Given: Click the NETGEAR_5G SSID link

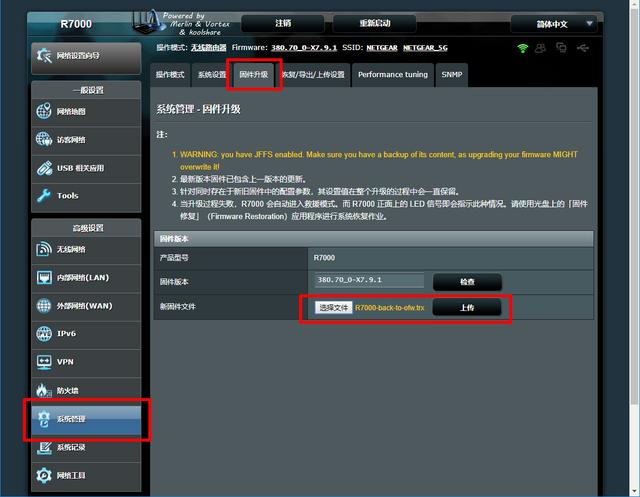Looking at the screenshot, I should click(x=425, y=48).
